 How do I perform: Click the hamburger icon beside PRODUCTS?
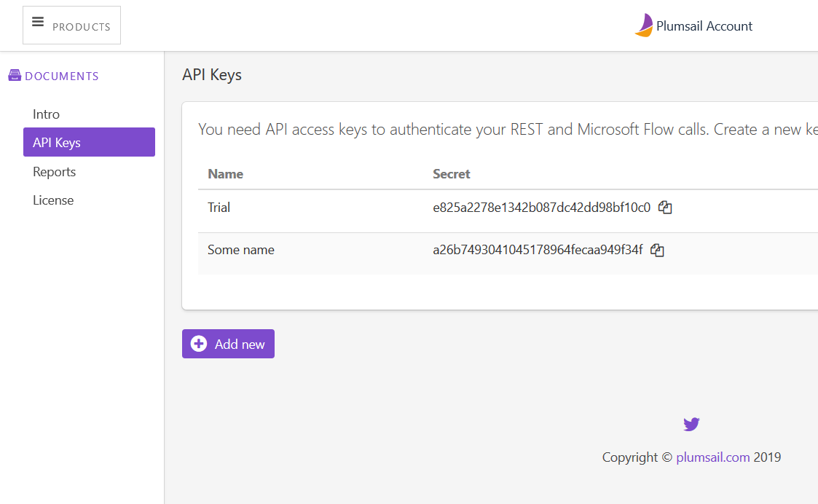[x=38, y=23]
